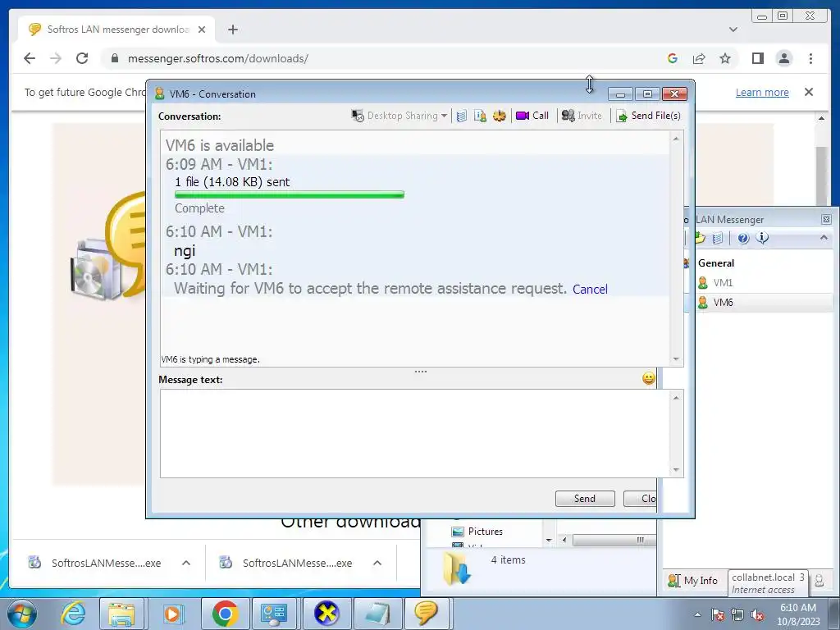Launch Internet Explorer from taskbar
This screenshot has height=630, width=840.
point(73,614)
